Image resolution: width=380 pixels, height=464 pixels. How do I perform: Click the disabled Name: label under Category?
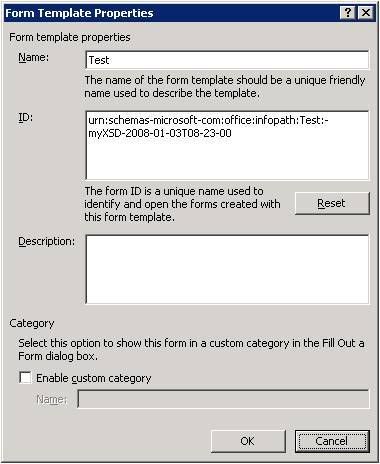point(51,399)
